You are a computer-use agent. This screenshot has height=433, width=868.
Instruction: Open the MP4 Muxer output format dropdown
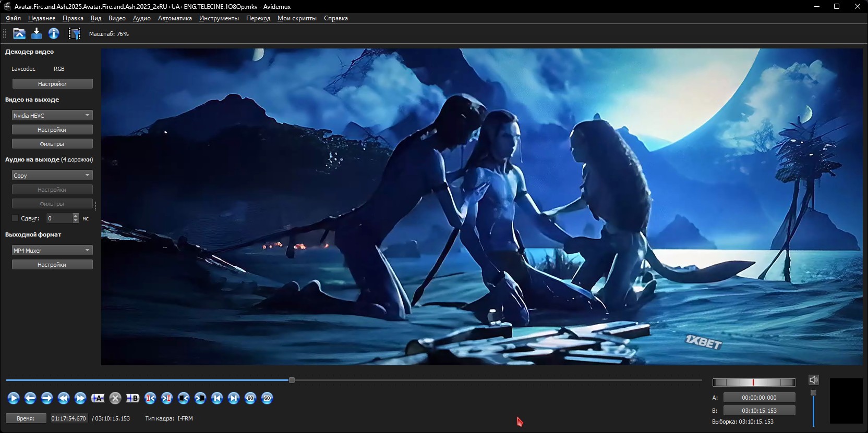(x=52, y=250)
